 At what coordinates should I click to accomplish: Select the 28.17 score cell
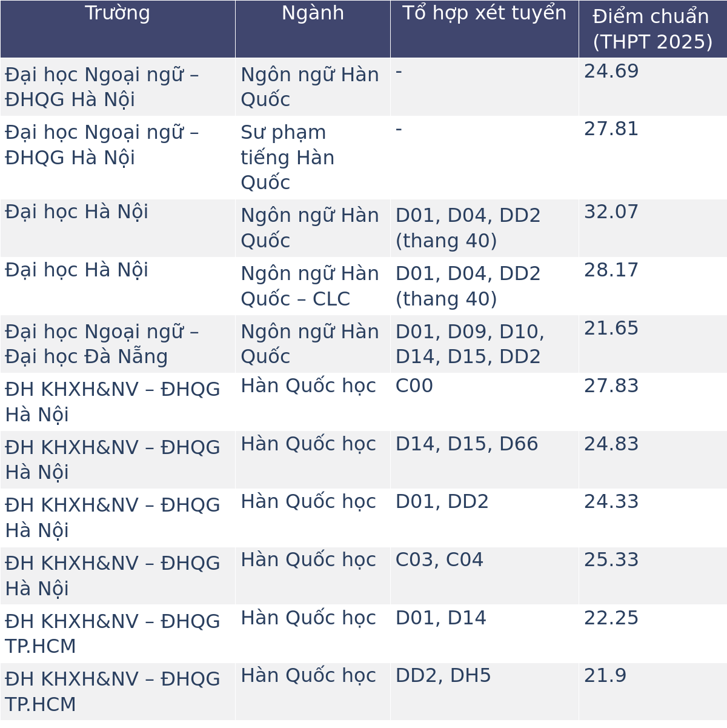click(611, 270)
